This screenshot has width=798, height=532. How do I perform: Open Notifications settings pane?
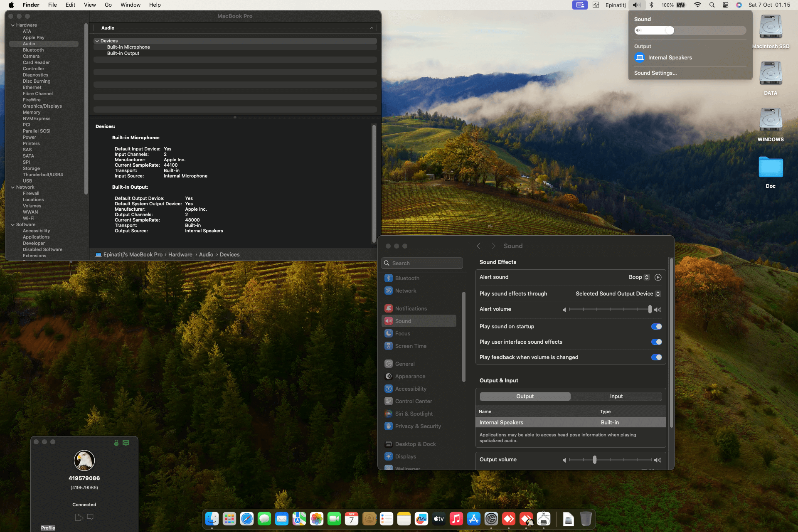[411, 308]
